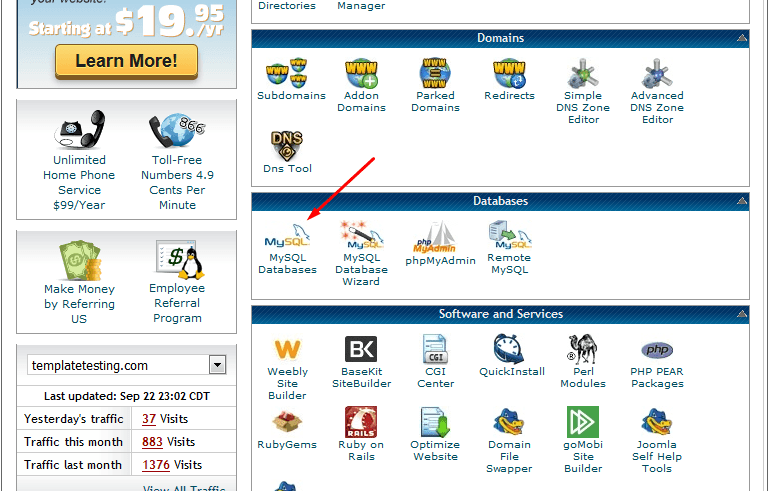Open the templatetesting.com domain dropdown
Screen dimensions: 768x491
(x=216, y=365)
